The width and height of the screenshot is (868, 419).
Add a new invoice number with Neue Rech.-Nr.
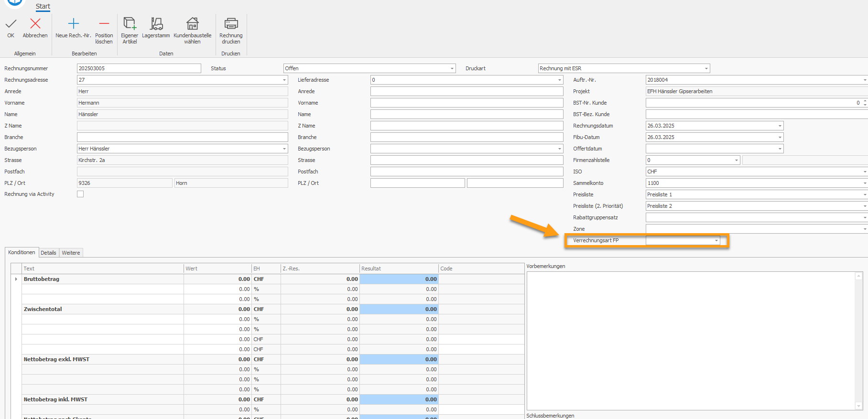pos(73,24)
